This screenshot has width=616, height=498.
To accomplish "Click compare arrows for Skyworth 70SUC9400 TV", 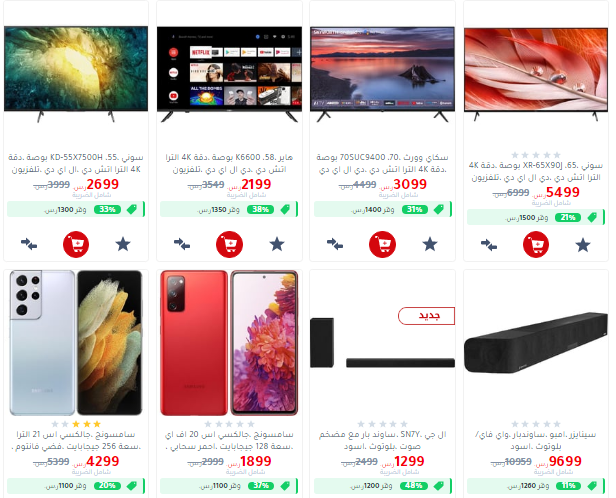I will click(335, 244).
